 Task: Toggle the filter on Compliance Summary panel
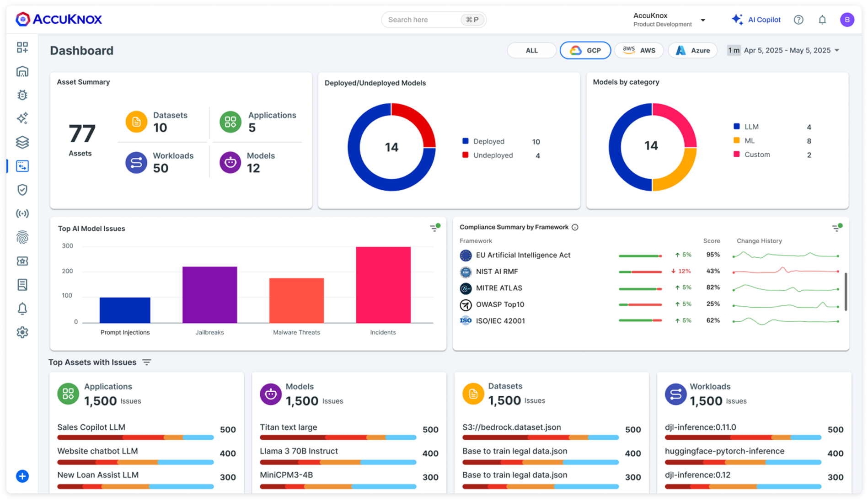pyautogui.click(x=836, y=227)
